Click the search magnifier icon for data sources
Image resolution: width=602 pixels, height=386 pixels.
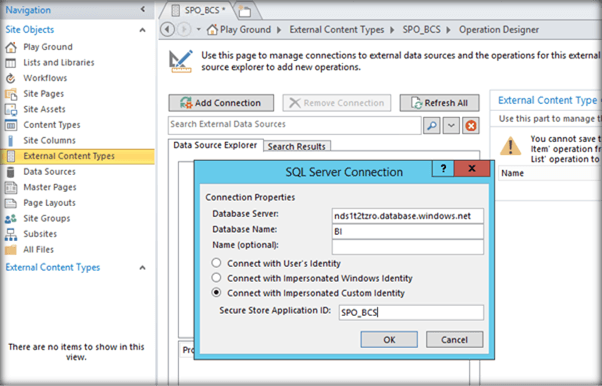pyautogui.click(x=432, y=126)
